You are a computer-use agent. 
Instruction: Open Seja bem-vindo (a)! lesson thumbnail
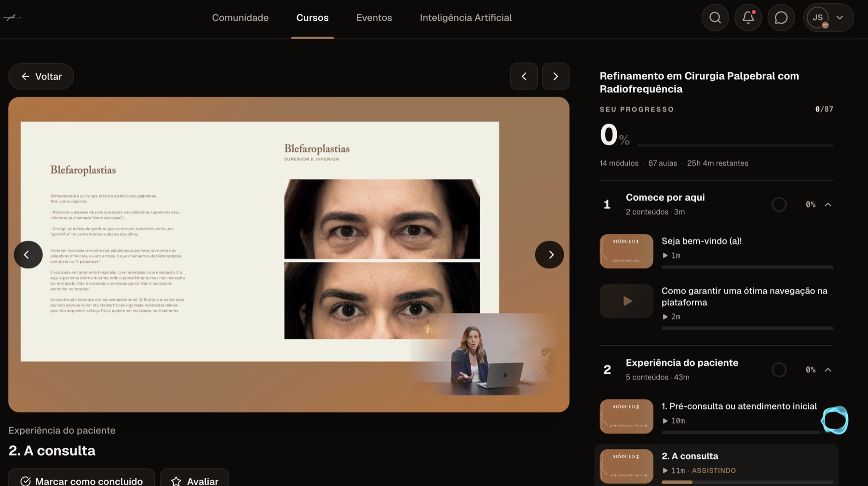[626, 251]
